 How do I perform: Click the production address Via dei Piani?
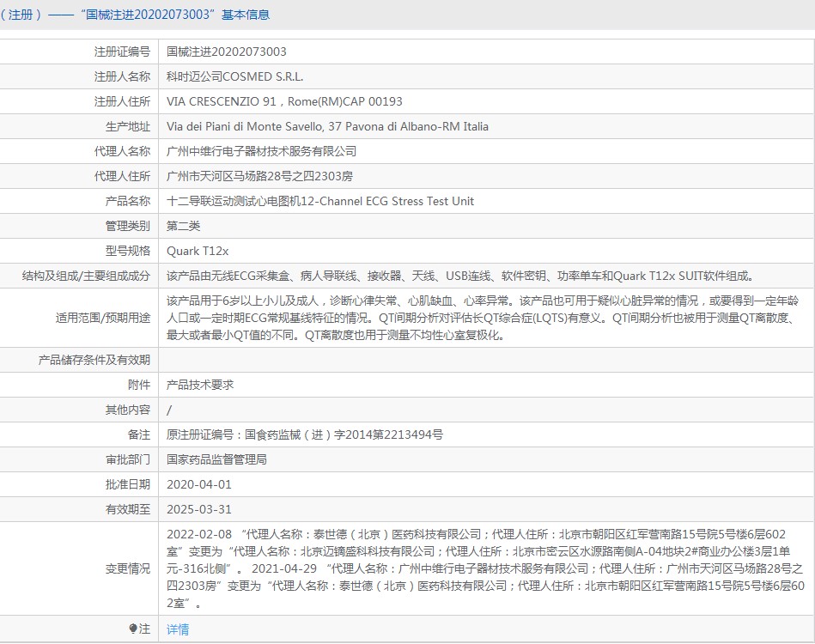(x=327, y=126)
